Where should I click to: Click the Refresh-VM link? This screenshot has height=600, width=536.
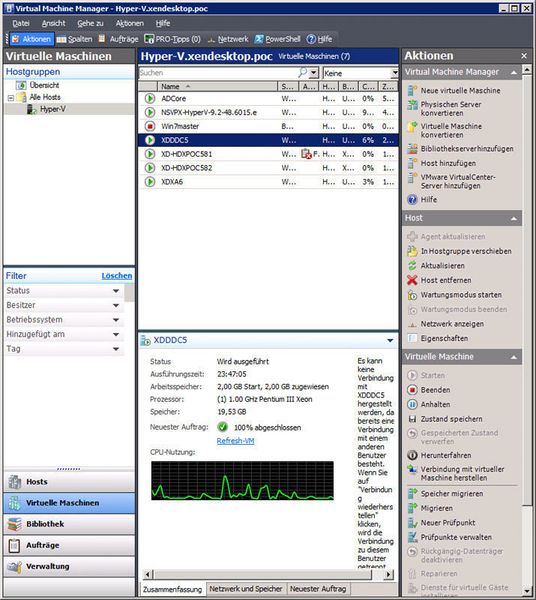(x=235, y=441)
